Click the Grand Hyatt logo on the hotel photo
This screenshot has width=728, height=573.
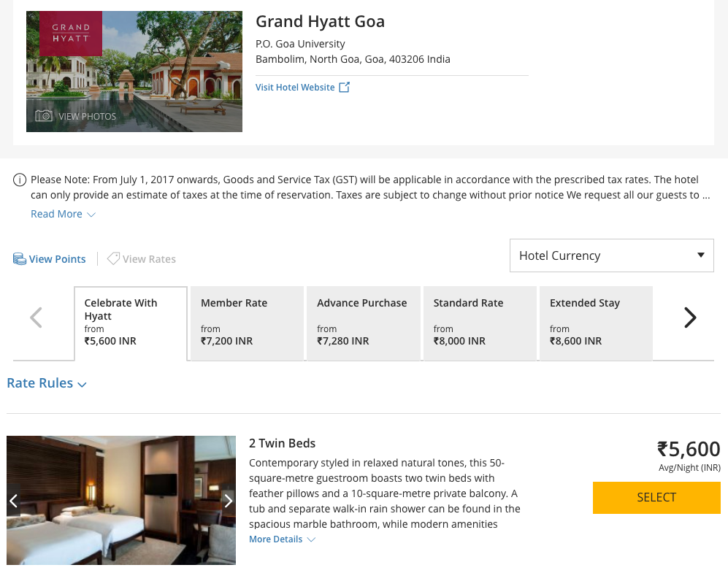click(71, 34)
